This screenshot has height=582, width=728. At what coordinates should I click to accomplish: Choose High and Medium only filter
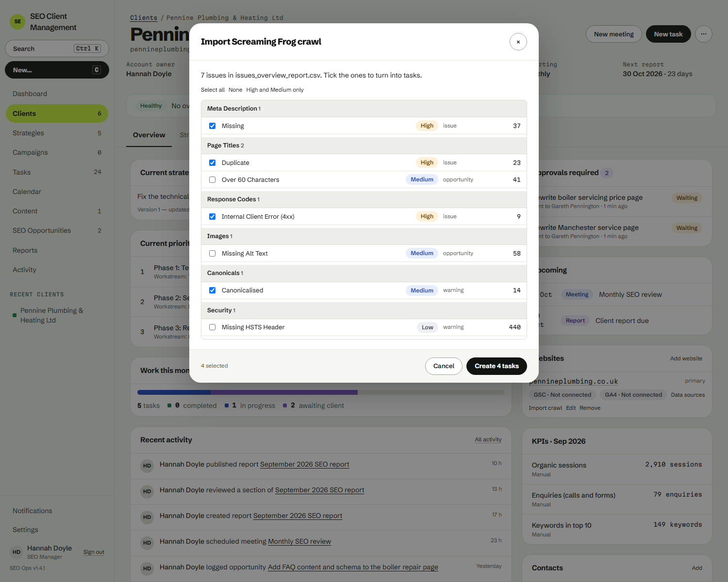275,90
